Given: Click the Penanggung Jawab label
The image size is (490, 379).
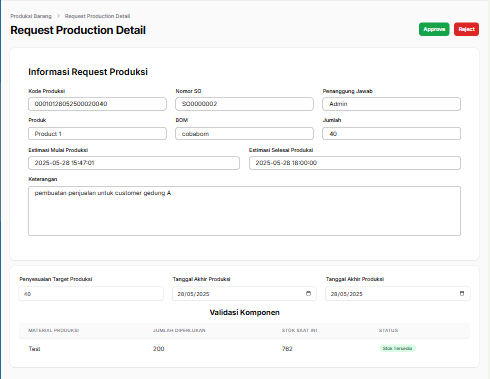Looking at the screenshot, I should (x=348, y=91).
